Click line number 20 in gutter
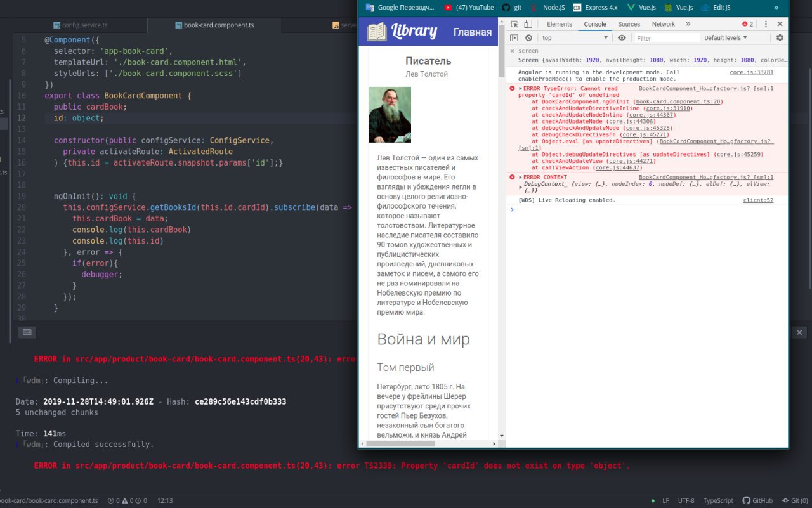Screen dimensions: 812x508 click(x=22, y=207)
